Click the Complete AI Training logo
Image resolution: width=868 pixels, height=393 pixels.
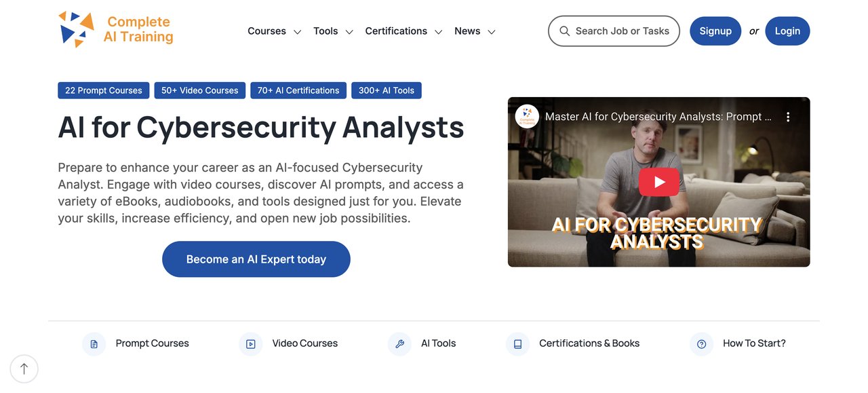coord(116,30)
